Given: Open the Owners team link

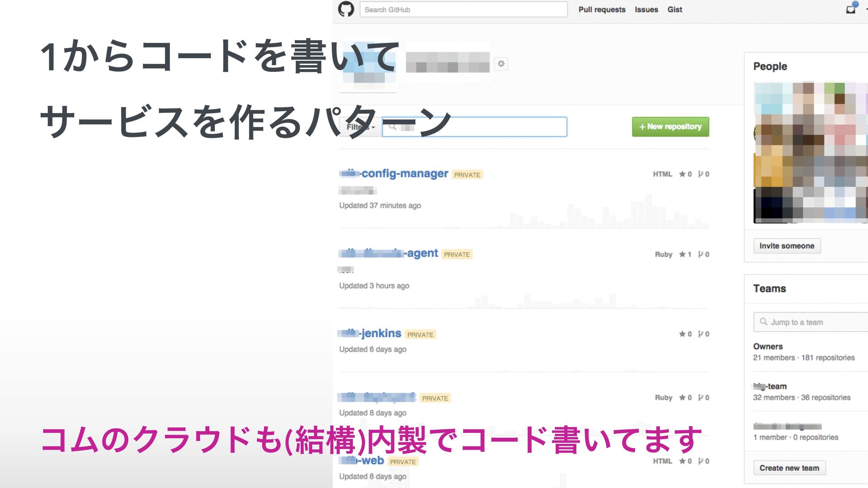Looking at the screenshot, I should (768, 346).
